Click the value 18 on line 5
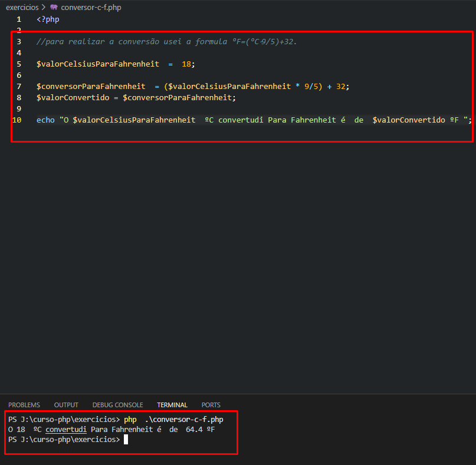Viewport: 476px width, 465px height. click(186, 64)
